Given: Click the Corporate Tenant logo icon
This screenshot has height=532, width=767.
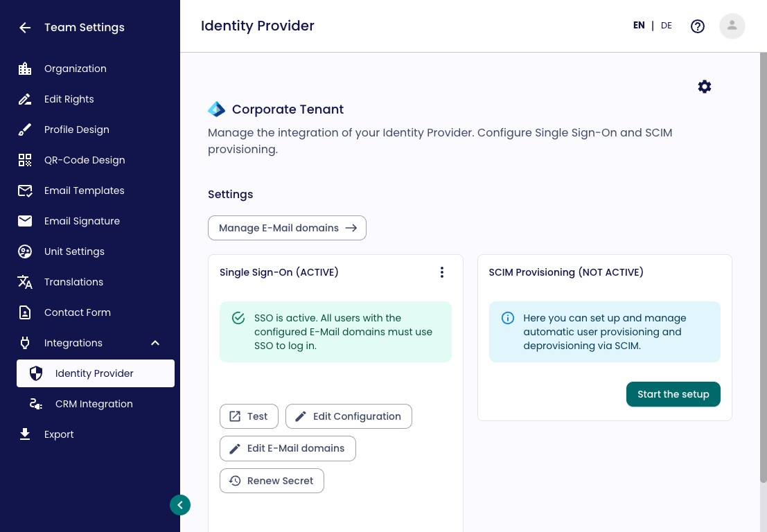Looking at the screenshot, I should 216,109.
